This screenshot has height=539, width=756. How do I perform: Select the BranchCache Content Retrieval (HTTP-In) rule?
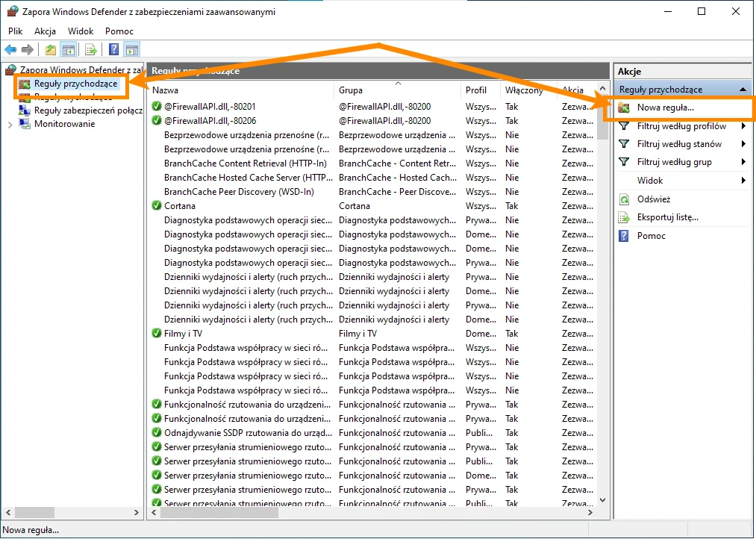click(245, 163)
